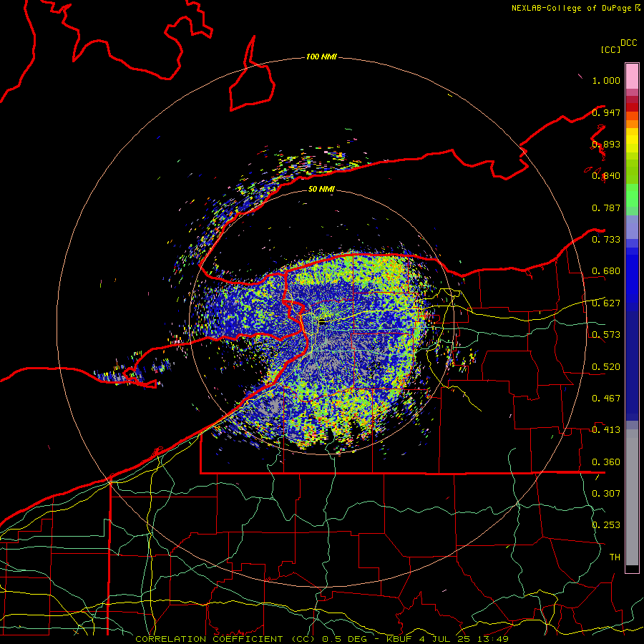Click the TH threshold label
This screenshot has width=644, height=644.
(615, 557)
